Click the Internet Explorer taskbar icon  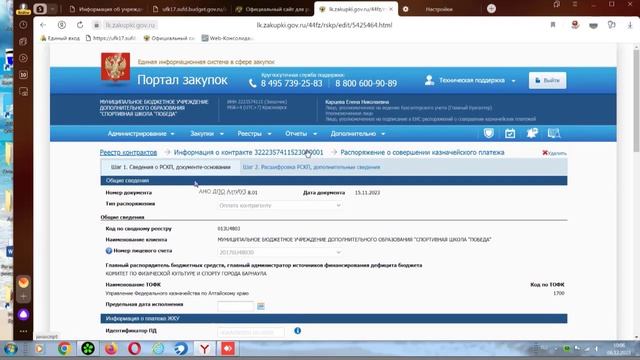(x=158, y=349)
